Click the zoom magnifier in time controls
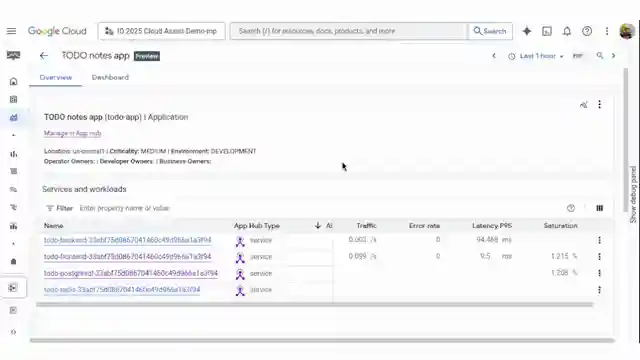 600,56
